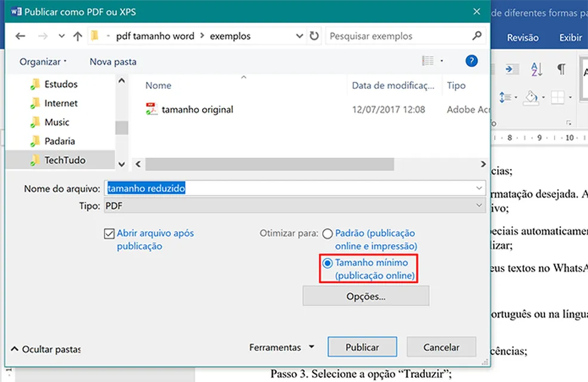
Task: Open the Tipo PDF format dropdown
Action: tap(295, 205)
